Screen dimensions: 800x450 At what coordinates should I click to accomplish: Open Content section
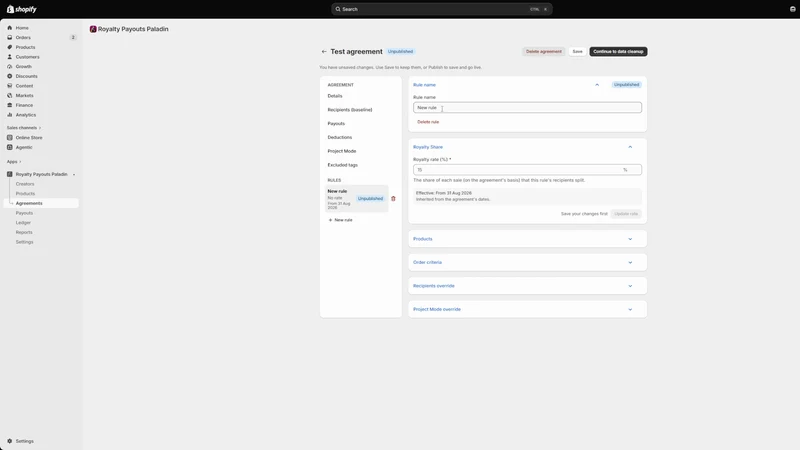tap(24, 86)
